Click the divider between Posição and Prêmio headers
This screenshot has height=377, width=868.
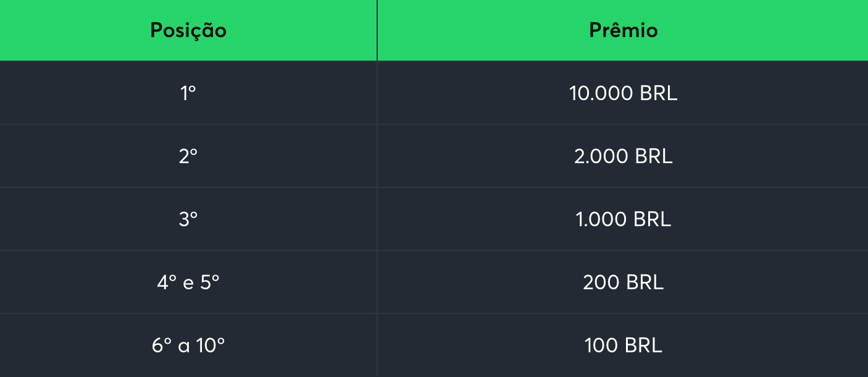377,30
